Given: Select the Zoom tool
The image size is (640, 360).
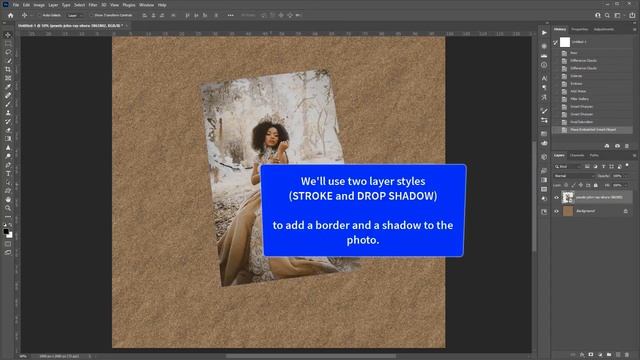Looking at the screenshot, I should (8, 208).
